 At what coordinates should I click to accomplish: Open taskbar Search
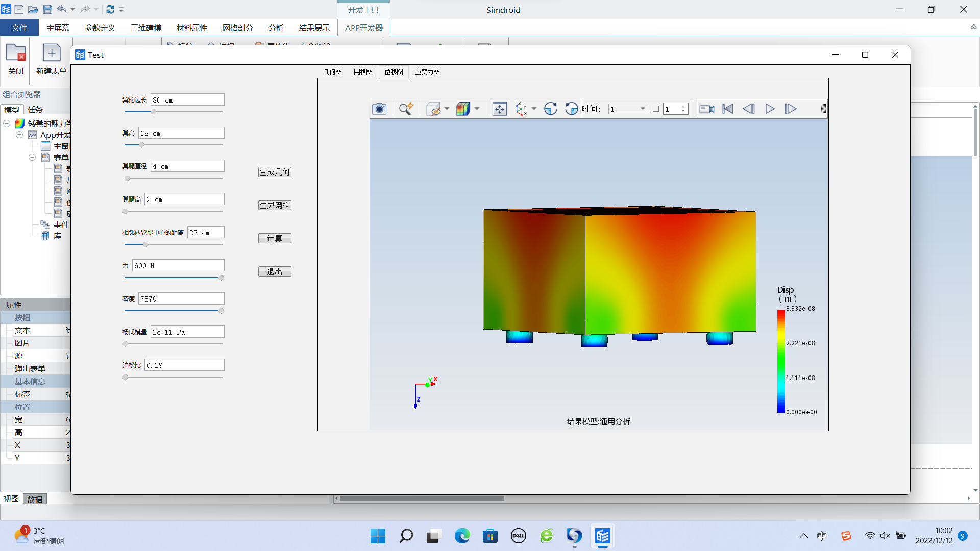406,536
